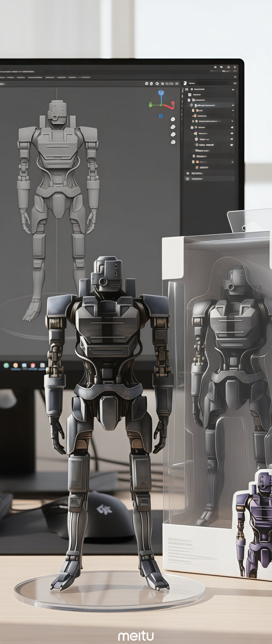Toggle visibility of the eighth outliner row
Viewport: 272px width, 644px height.
tap(232, 128)
